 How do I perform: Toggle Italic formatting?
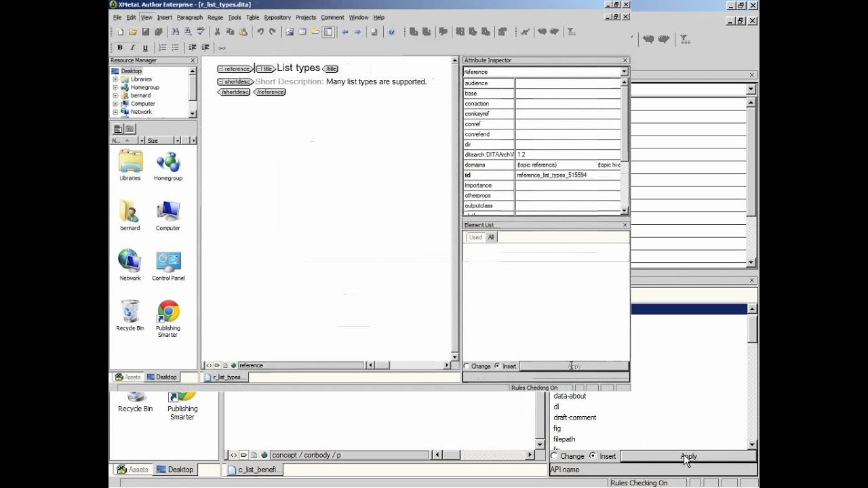tap(132, 47)
